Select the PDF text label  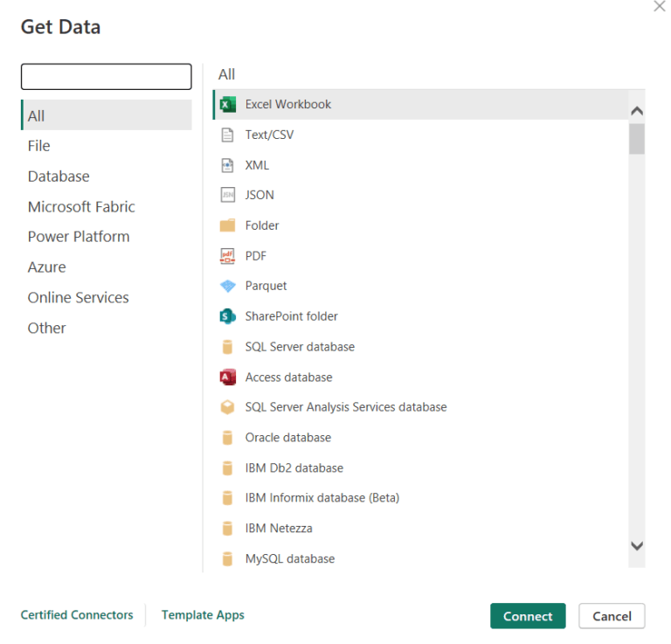[256, 256]
